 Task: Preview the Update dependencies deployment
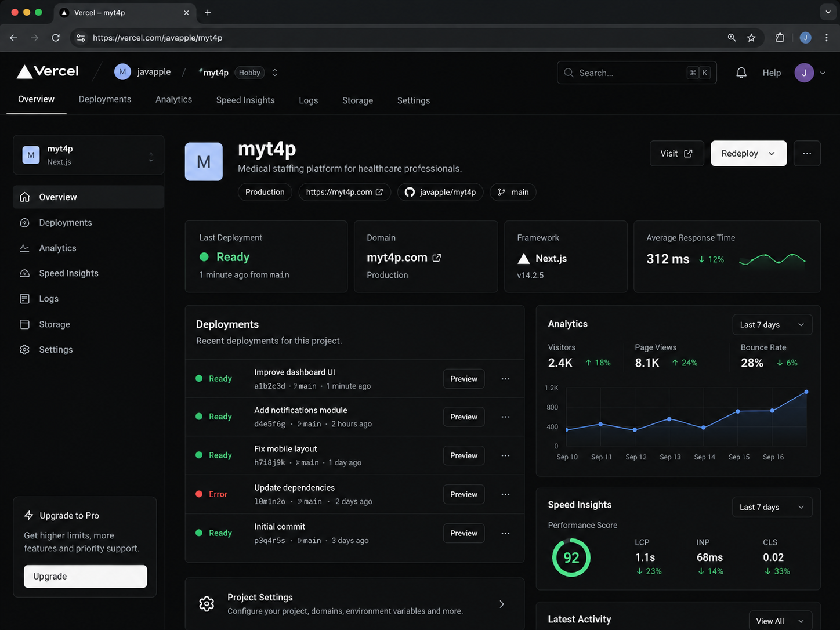464,494
